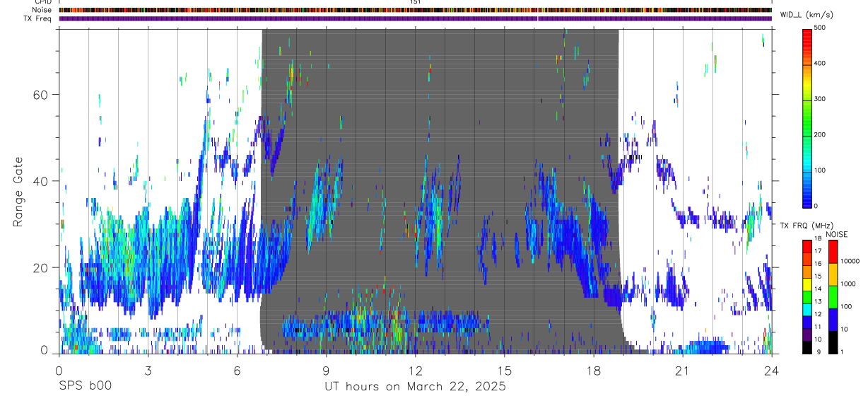Image resolution: width=868 pixels, height=401 pixels.
Task: Pick the cyan 12-13 MHz TX frequency swatch
Action: [x=808, y=309]
